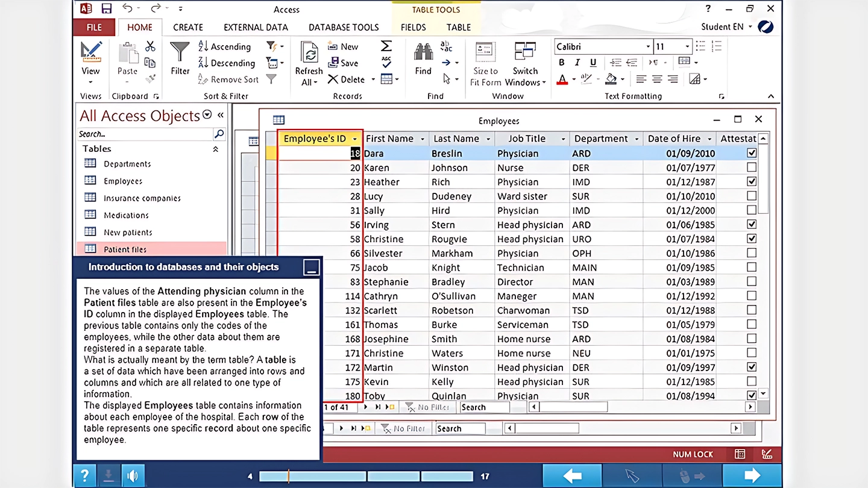Switch to the TABLE tab
The height and width of the screenshot is (488, 868).
point(459,27)
